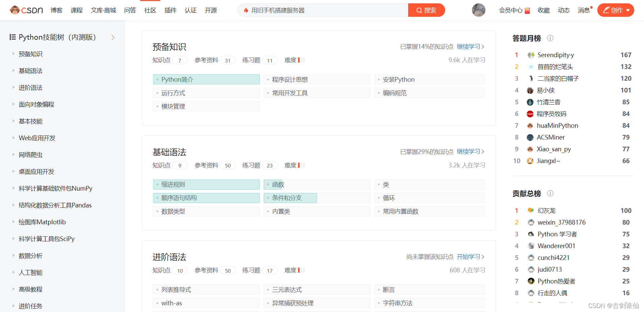Open 易小侠 avatar icon
Image resolution: width=644 pixels, height=312 pixels.
530,90
